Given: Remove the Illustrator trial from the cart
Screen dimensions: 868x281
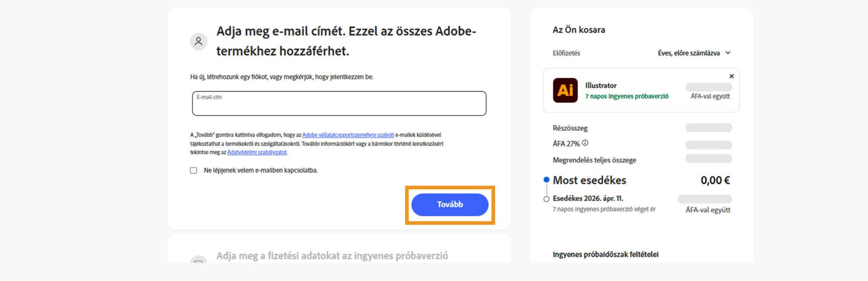Looking at the screenshot, I should click(731, 76).
